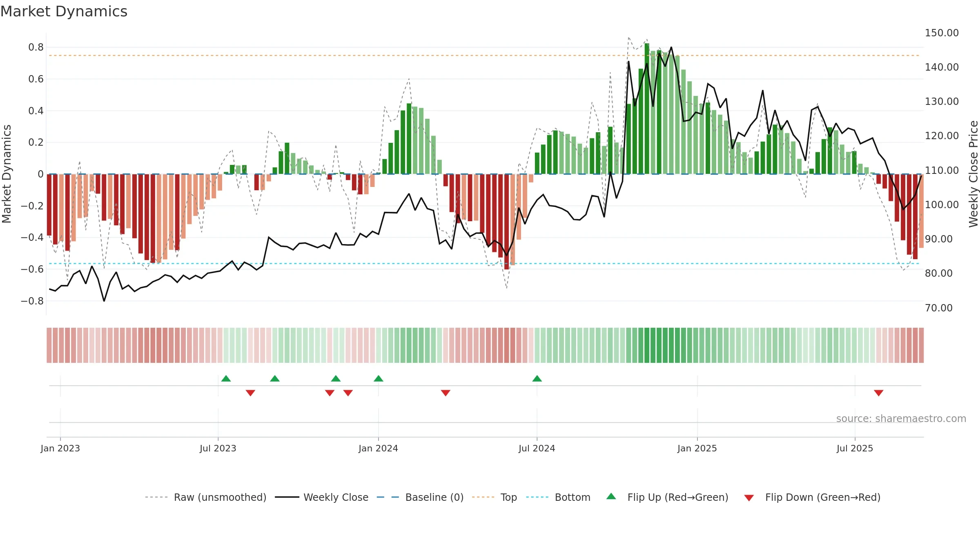Click the Jan 2023 x-axis label
The height and width of the screenshot is (551, 980).
pos(60,448)
